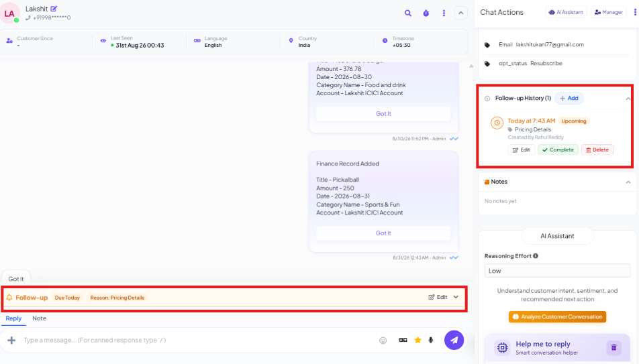Add a new follow-up

[569, 98]
